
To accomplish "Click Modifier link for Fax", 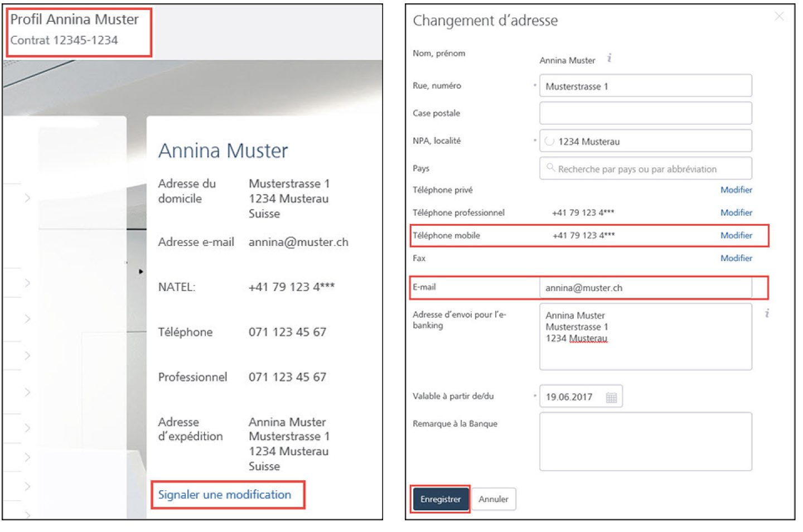I will point(736,258).
